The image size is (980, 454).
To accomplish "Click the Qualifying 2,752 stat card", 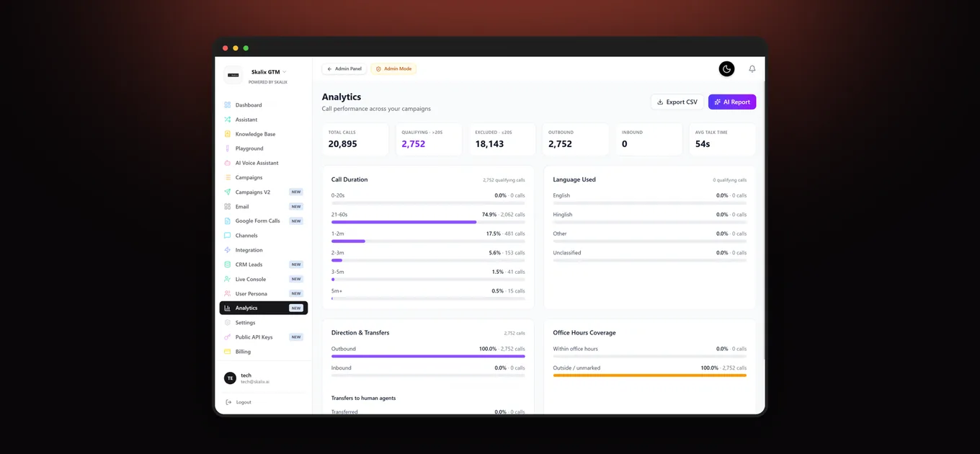I will pos(429,139).
